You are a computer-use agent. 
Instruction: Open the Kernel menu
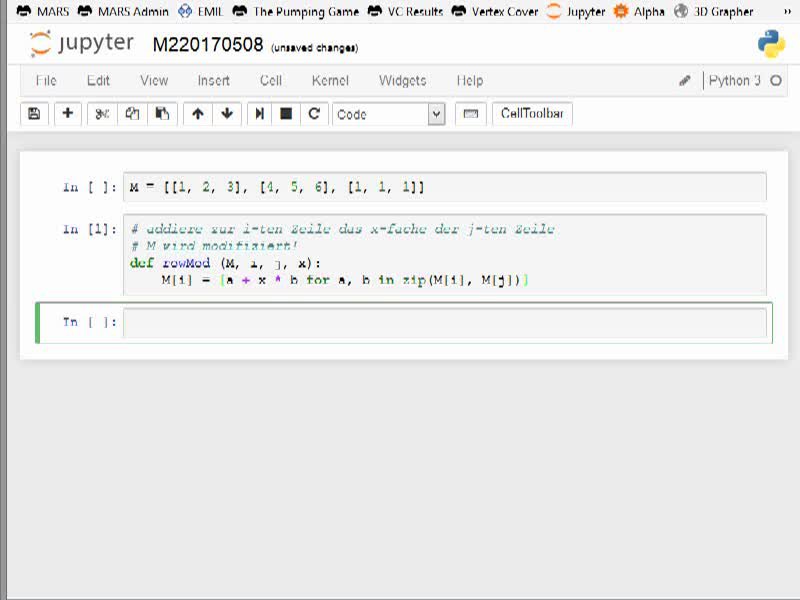pos(330,81)
